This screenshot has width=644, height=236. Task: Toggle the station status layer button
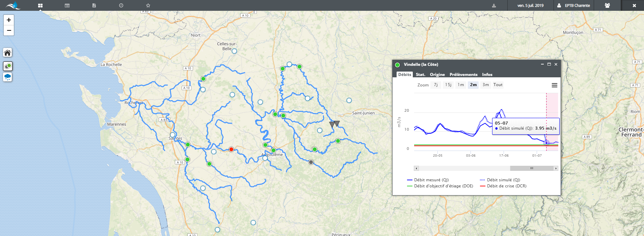(x=7, y=66)
